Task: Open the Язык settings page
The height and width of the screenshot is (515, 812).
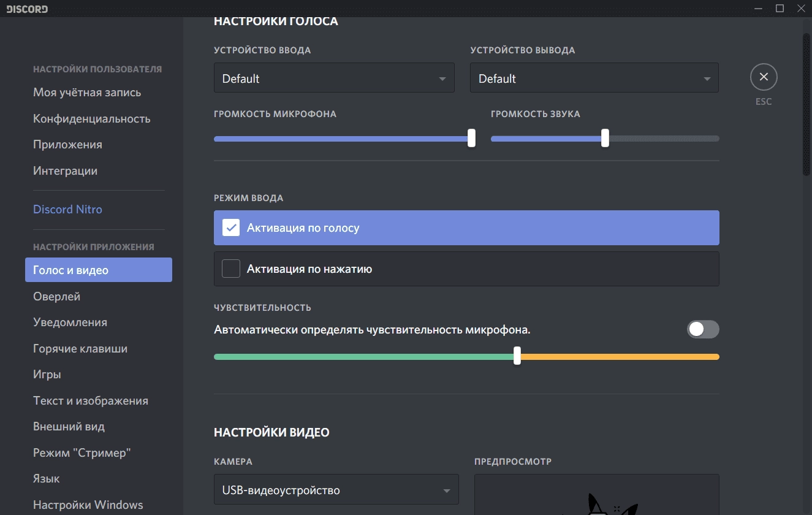Action: pos(47,479)
